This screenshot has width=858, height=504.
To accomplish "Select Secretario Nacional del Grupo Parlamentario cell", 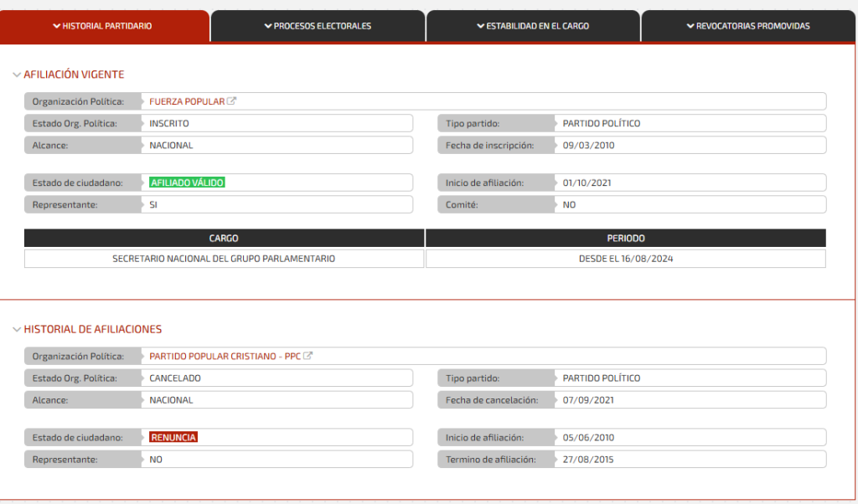I will [224, 259].
